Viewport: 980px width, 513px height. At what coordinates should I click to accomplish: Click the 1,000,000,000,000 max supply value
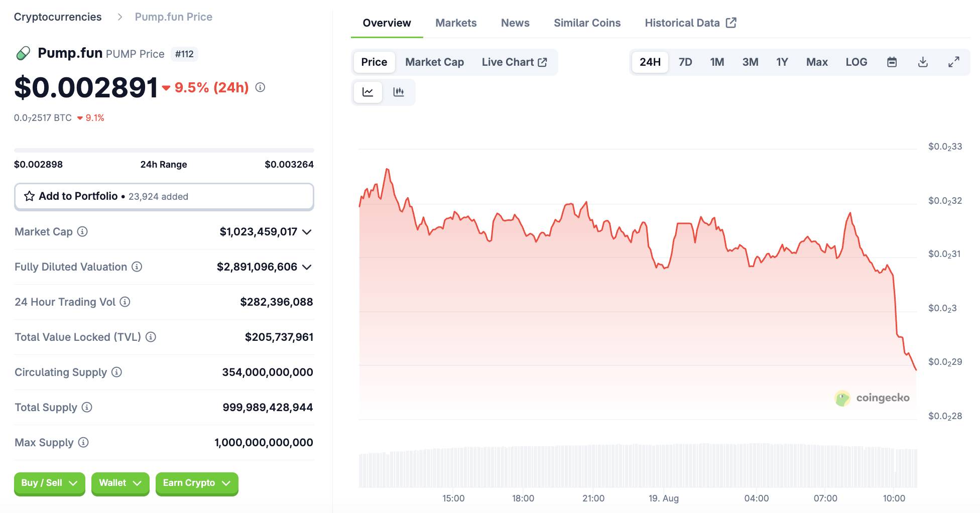point(264,442)
